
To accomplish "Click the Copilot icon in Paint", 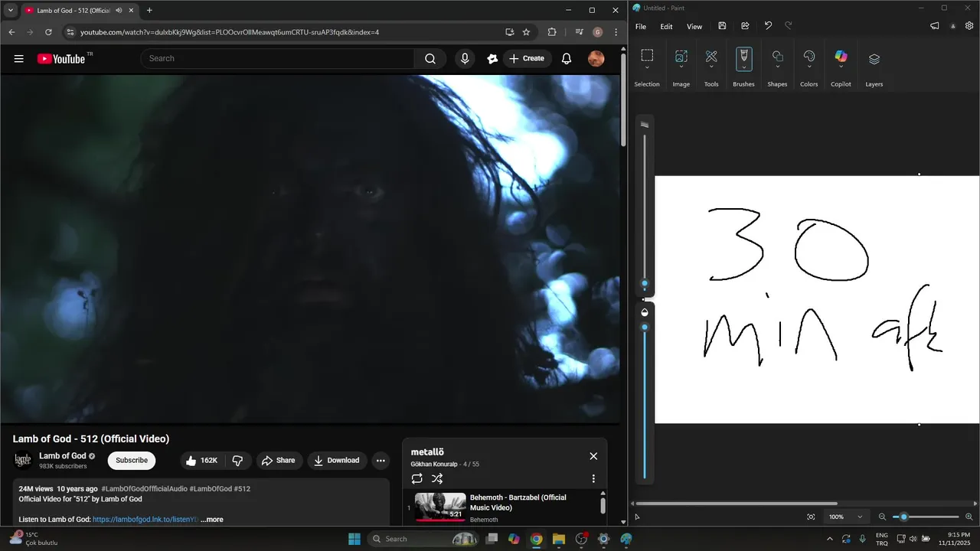I will coord(841,57).
